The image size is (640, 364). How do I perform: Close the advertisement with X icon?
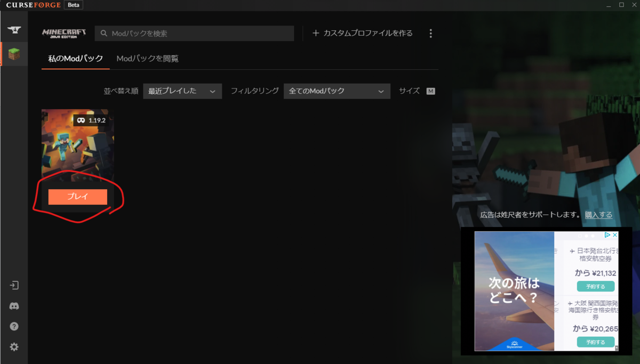point(614,235)
